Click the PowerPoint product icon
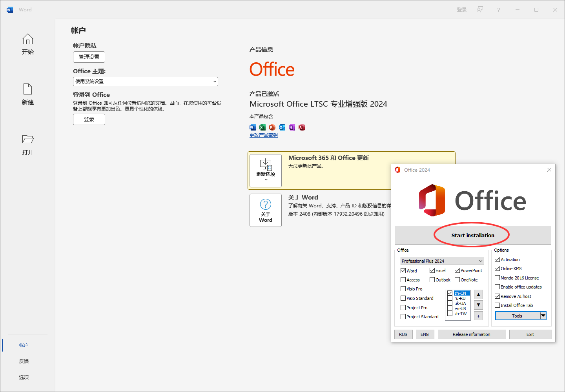This screenshot has height=392, width=565. click(x=272, y=127)
